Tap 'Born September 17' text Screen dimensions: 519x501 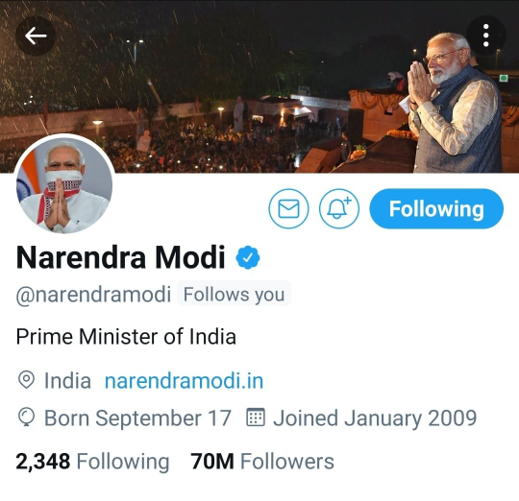coord(138,418)
